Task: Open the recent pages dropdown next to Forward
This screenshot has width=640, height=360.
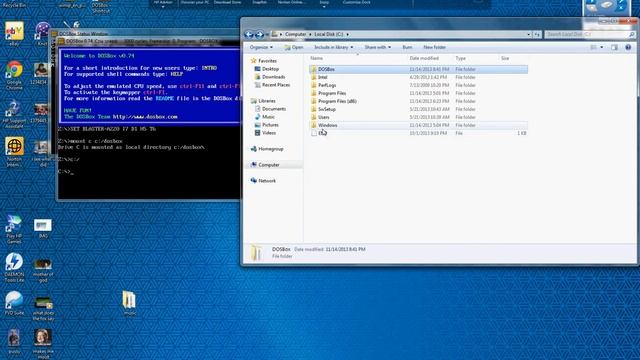Action: [267, 35]
